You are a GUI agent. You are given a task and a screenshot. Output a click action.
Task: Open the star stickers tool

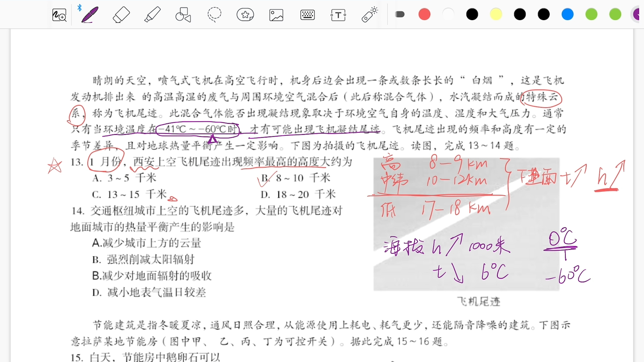point(245,15)
